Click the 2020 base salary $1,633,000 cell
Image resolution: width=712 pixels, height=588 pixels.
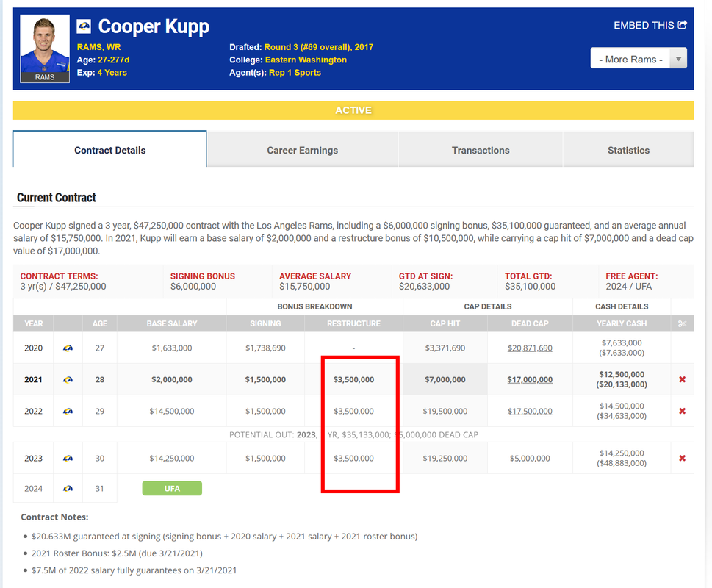coord(172,348)
